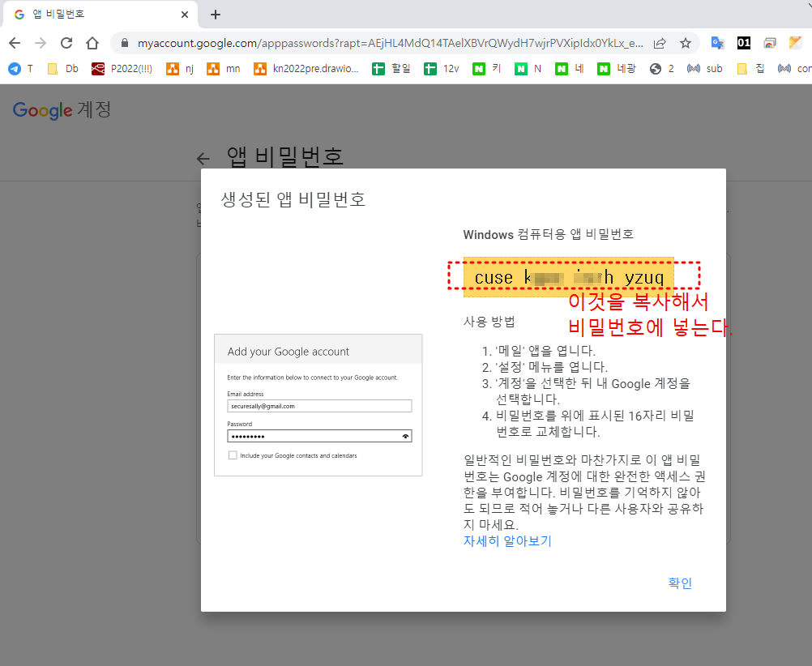Click the 사용 방법 heading
Viewport: 812px width, 666px height.
489,322
